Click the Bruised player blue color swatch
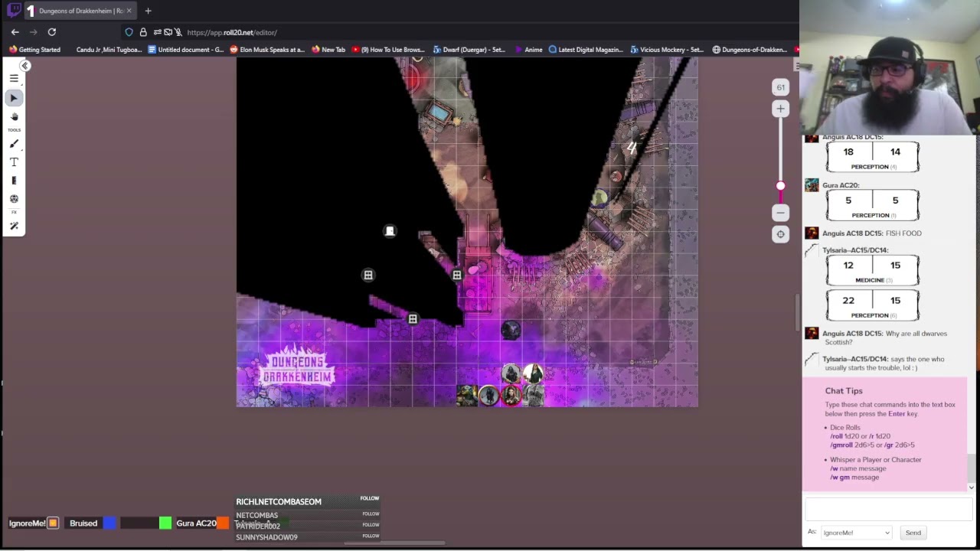The width and height of the screenshot is (980, 551). [109, 523]
